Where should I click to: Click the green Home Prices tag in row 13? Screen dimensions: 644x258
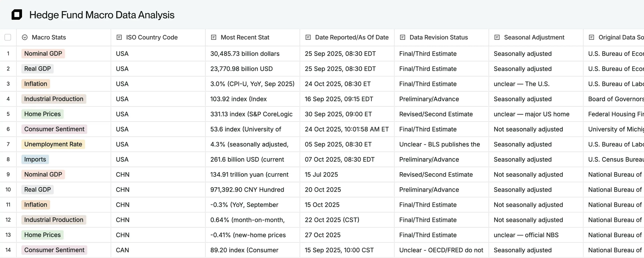point(42,235)
